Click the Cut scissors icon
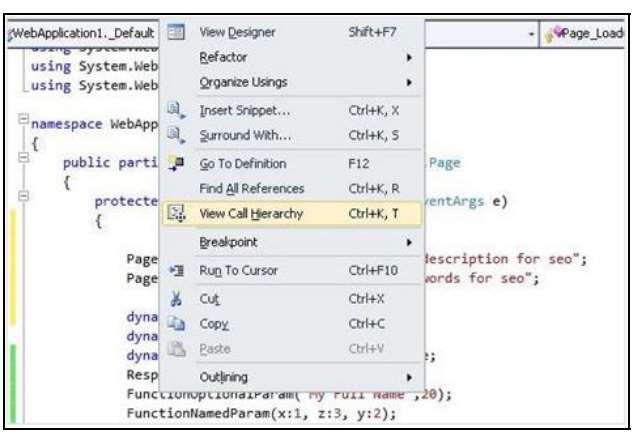The height and width of the screenshot is (445, 636). click(174, 299)
